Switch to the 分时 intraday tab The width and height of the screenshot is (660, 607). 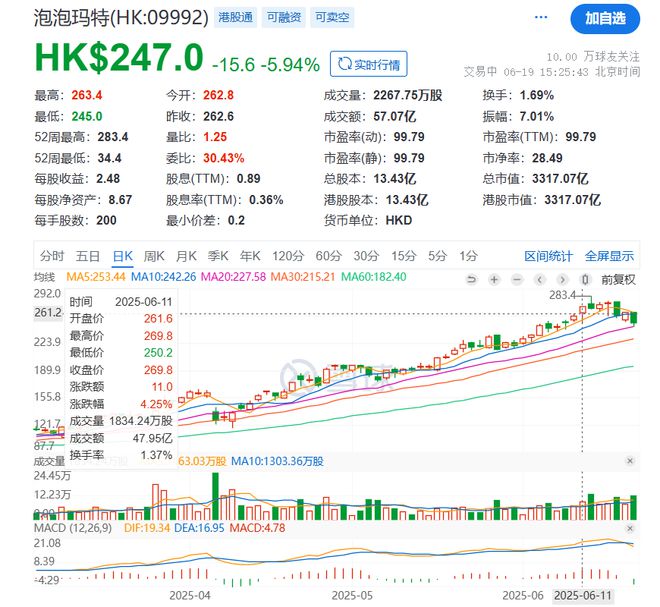pyautogui.click(x=52, y=256)
